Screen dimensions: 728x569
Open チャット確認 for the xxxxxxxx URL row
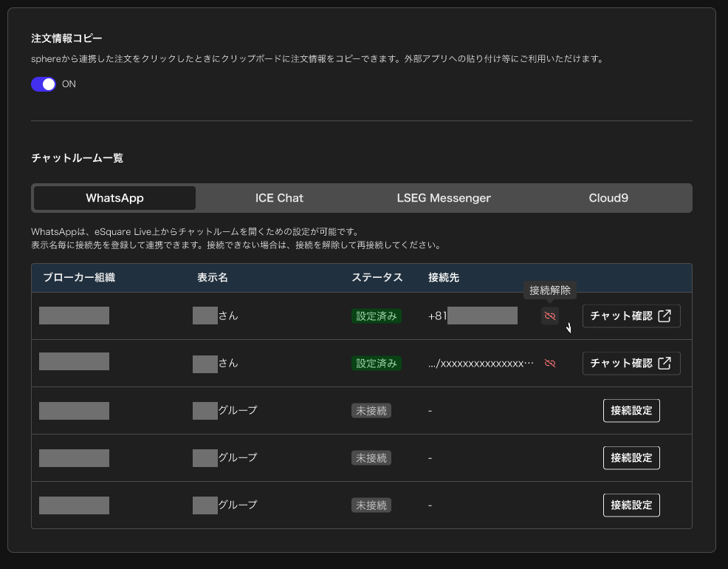631,364
